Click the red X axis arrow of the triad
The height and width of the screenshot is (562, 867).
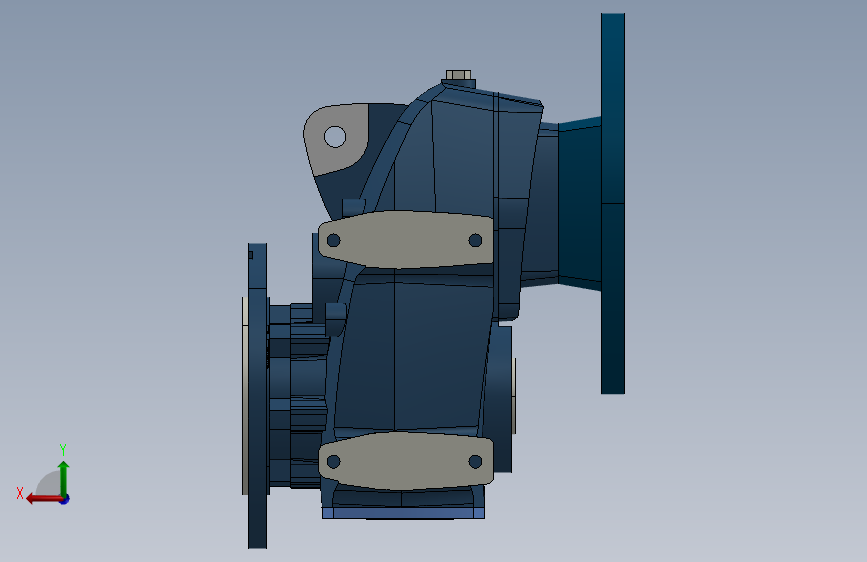44,499
